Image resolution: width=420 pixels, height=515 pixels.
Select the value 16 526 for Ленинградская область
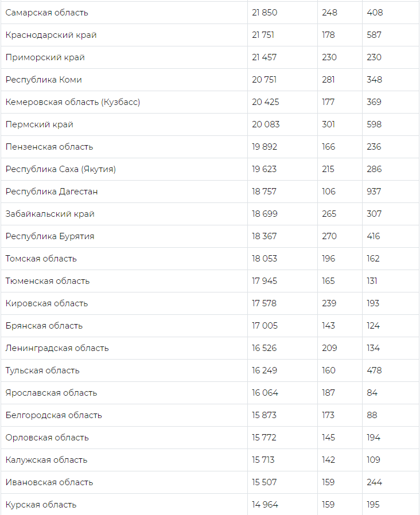264,348
